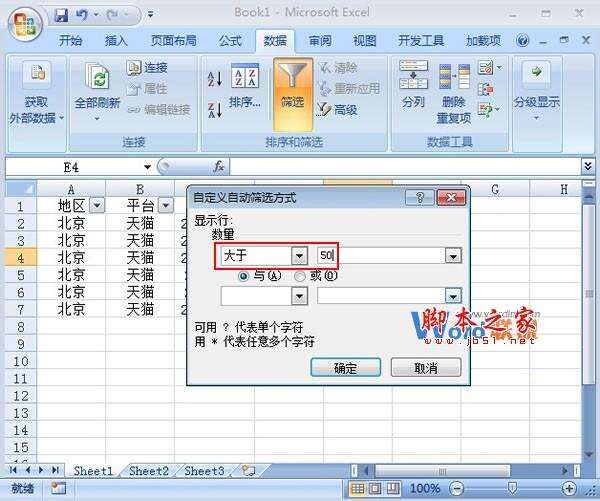Click the zoom out minus button
The height and width of the screenshot is (501, 600).
(456, 488)
